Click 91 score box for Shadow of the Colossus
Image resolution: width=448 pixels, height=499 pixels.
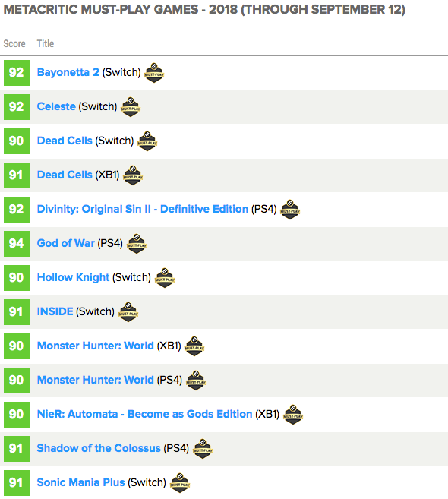click(x=17, y=449)
